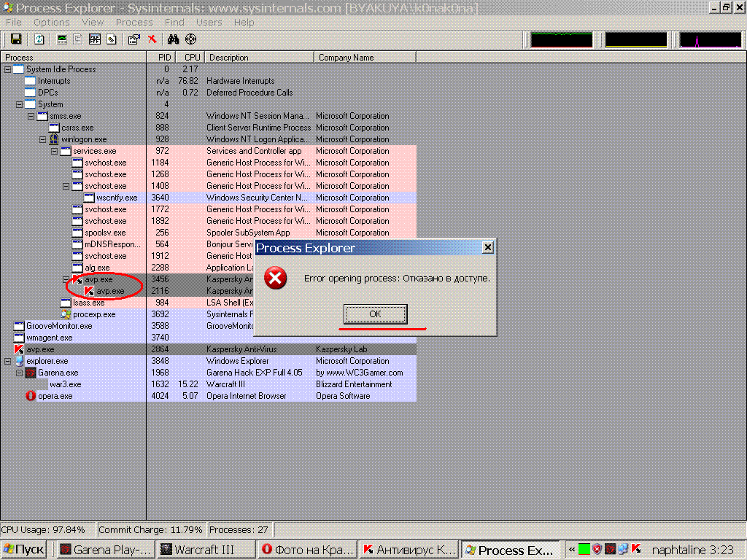The image size is (747, 560).
Task: Click the binoculars Find Handle icon
Action: click(173, 39)
